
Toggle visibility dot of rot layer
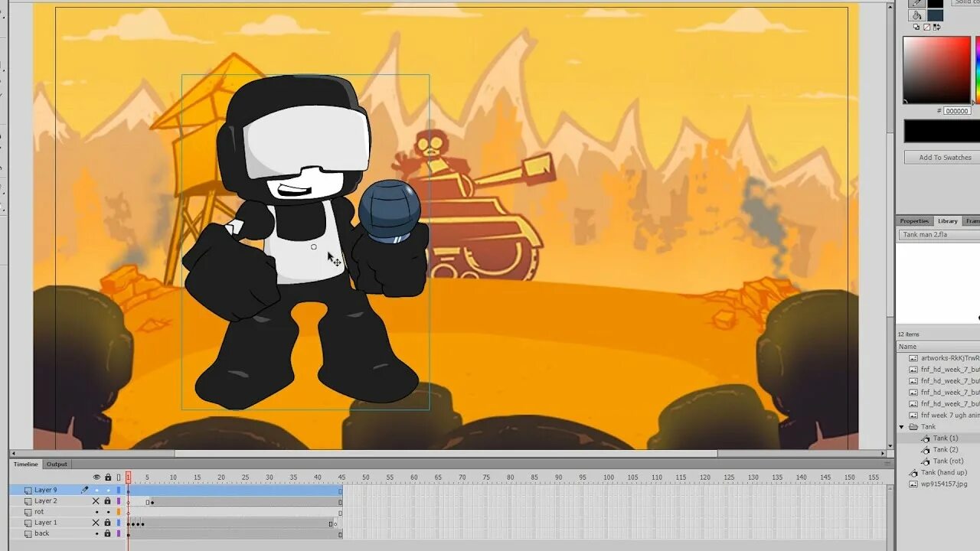pos(96,512)
